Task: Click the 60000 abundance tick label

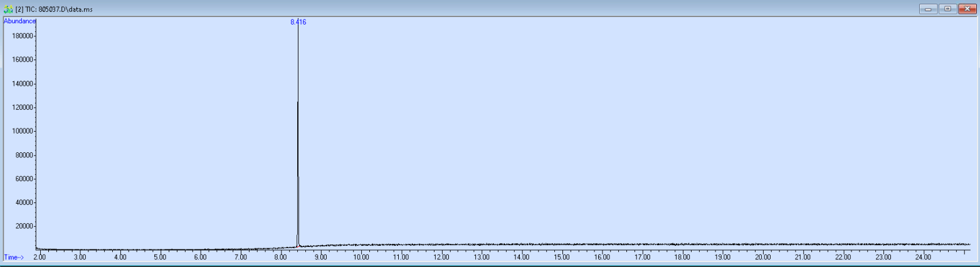Action: pyautogui.click(x=24, y=179)
